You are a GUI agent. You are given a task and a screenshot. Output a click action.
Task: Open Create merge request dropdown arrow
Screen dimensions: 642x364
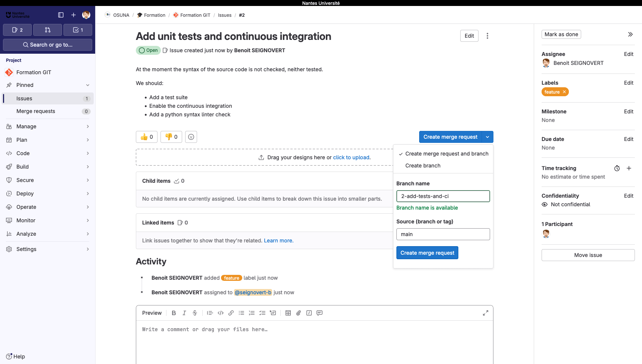tap(487, 137)
